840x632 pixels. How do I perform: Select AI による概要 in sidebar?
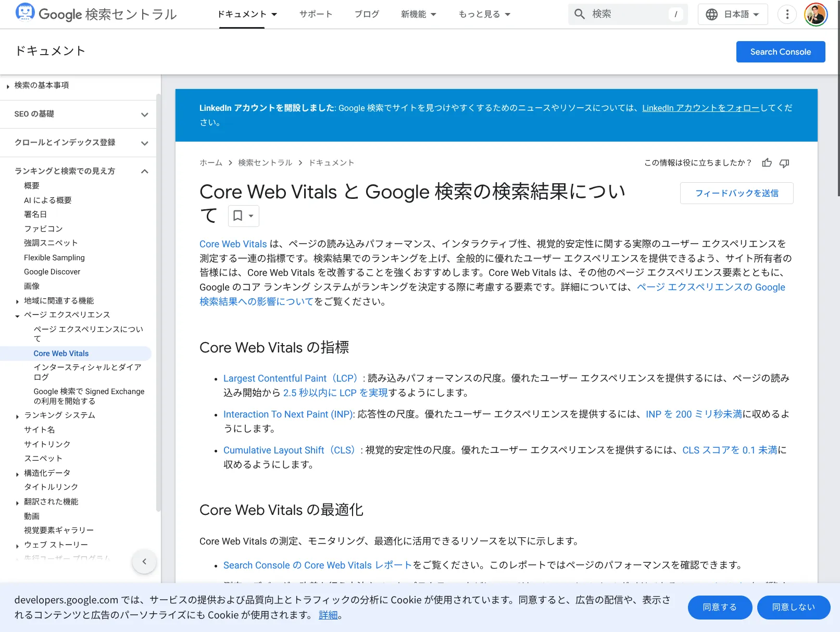pyautogui.click(x=48, y=200)
